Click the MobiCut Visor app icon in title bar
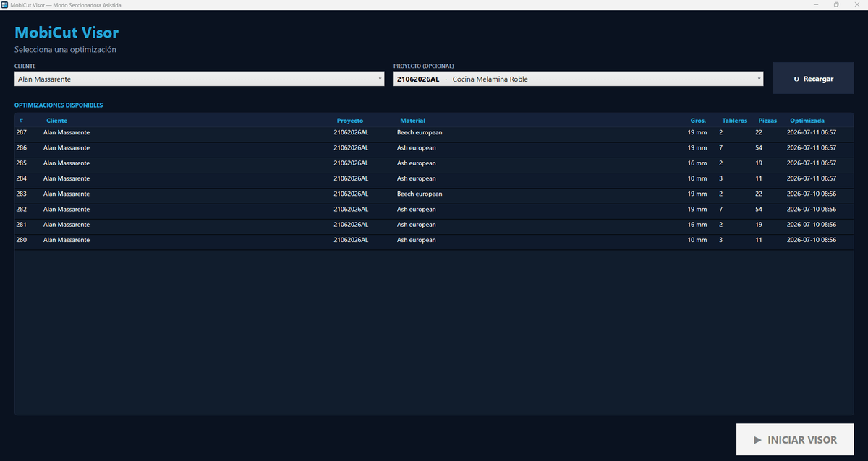This screenshot has height=461, width=868. [x=5, y=5]
